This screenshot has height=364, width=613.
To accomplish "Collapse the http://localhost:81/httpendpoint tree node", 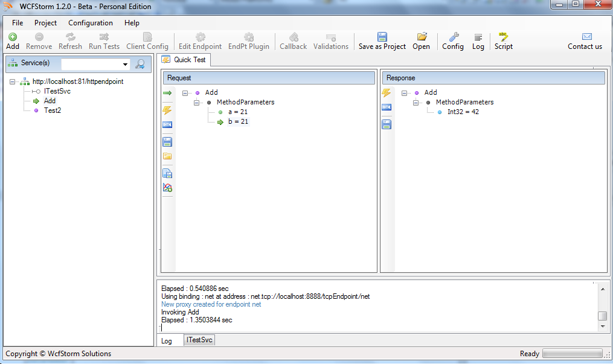I will tap(13, 81).
